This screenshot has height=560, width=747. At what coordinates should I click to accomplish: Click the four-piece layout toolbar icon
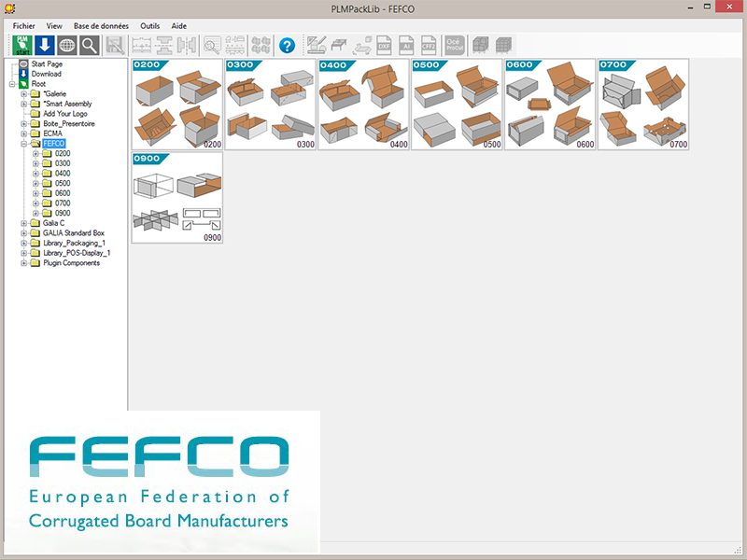pyautogui.click(x=261, y=45)
